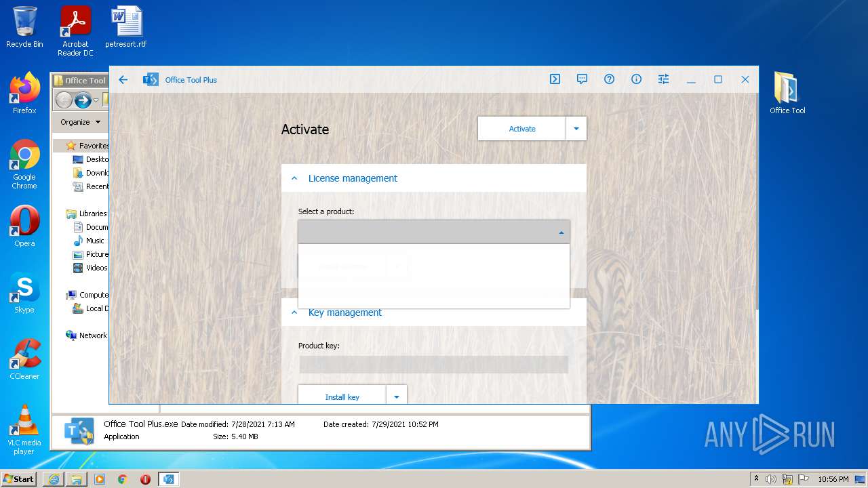
Task: Open Internet Explorer from the taskbar
Action: [54, 479]
